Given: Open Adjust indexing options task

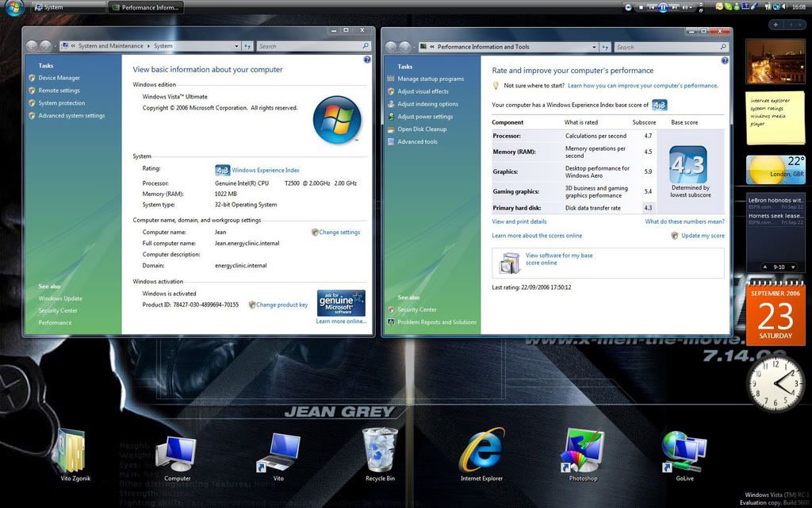Looking at the screenshot, I should pos(427,104).
